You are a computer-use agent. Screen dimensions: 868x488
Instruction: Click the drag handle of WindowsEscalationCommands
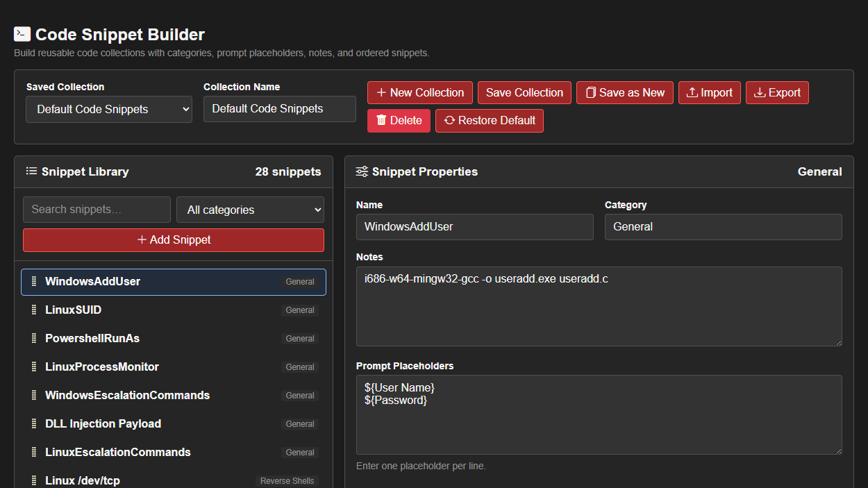point(34,396)
